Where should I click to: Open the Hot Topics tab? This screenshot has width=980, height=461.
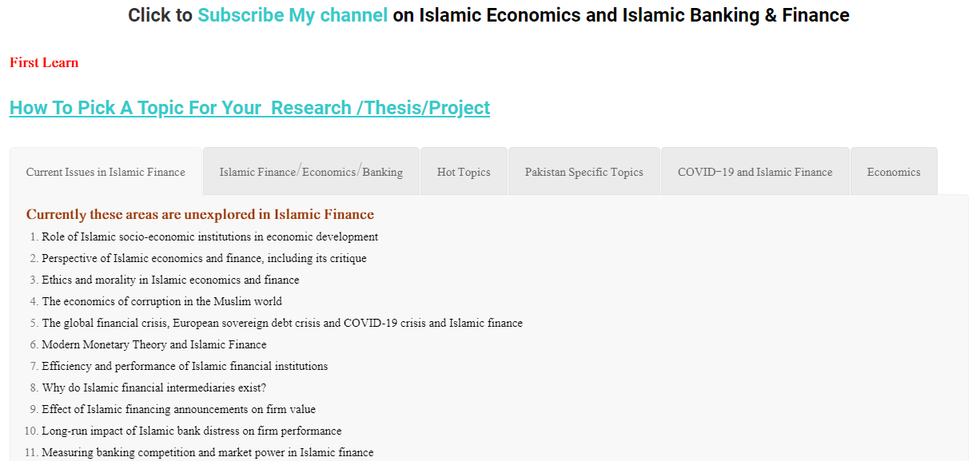464,172
